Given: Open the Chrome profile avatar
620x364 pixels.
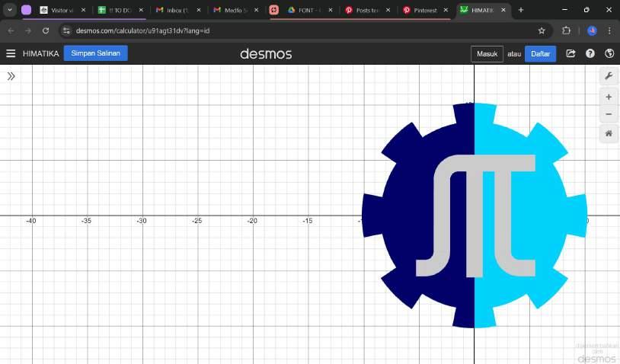Looking at the screenshot, I should 592,30.
